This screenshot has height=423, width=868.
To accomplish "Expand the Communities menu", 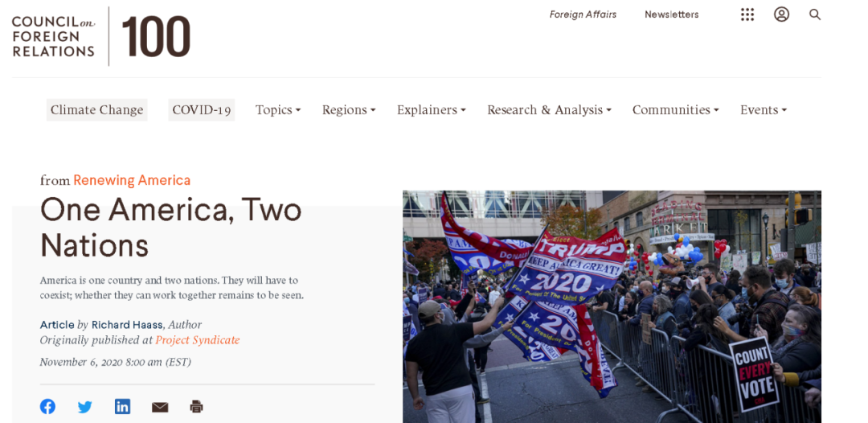I will tap(675, 109).
